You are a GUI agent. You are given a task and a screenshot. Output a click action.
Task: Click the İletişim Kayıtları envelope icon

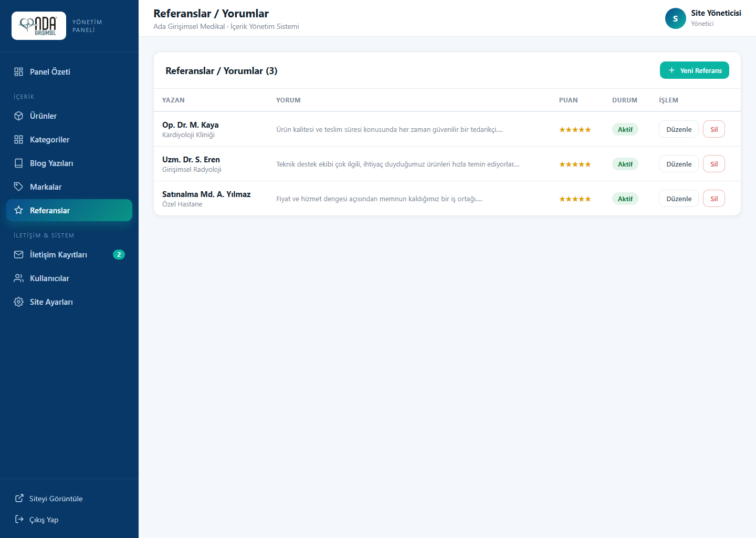pyautogui.click(x=19, y=255)
